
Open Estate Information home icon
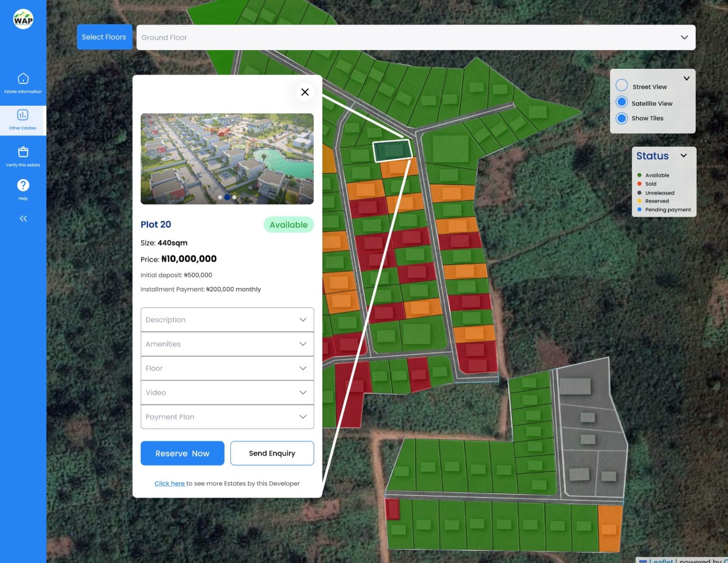pos(23,79)
